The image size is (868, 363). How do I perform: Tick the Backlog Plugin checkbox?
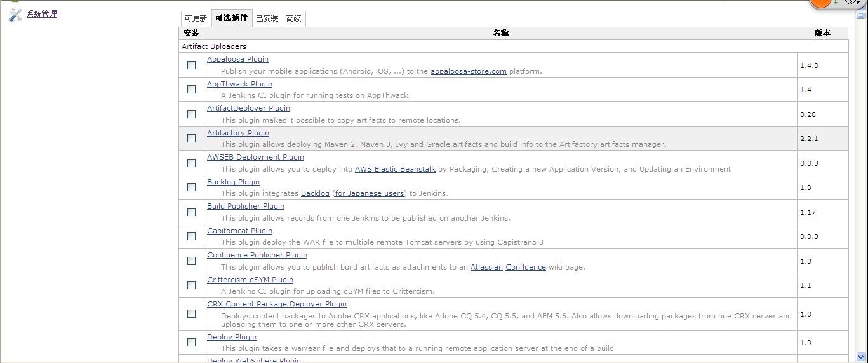pyautogui.click(x=192, y=187)
